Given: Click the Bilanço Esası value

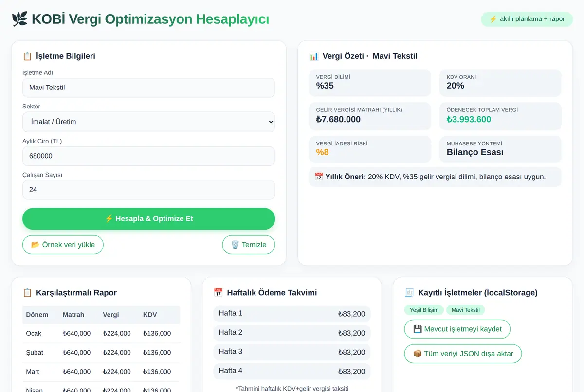Looking at the screenshot, I should click(x=475, y=152).
